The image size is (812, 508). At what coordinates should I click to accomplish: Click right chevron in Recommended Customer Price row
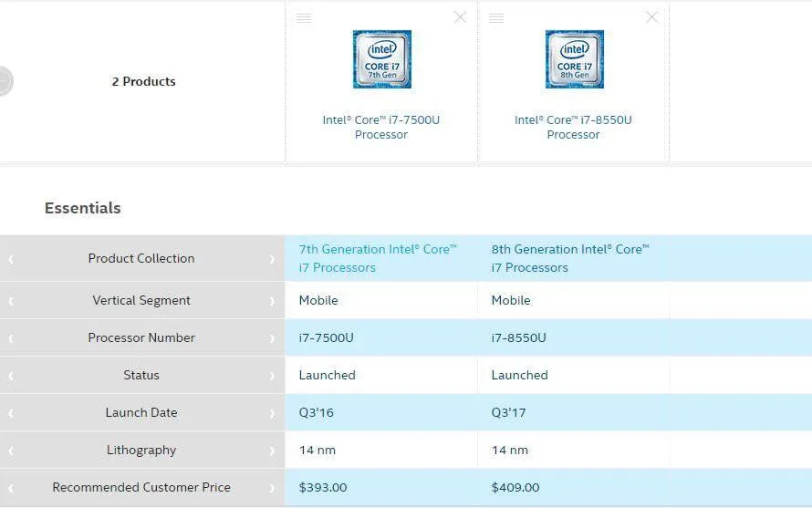(272, 488)
